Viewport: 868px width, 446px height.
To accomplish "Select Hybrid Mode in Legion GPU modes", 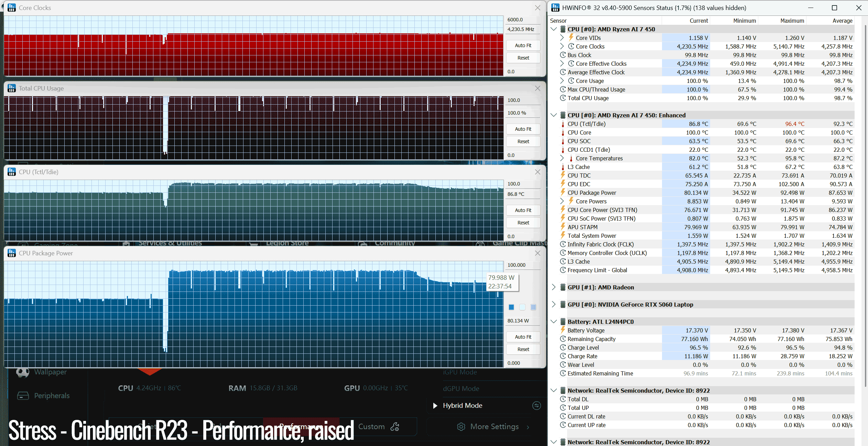I will 463,406.
